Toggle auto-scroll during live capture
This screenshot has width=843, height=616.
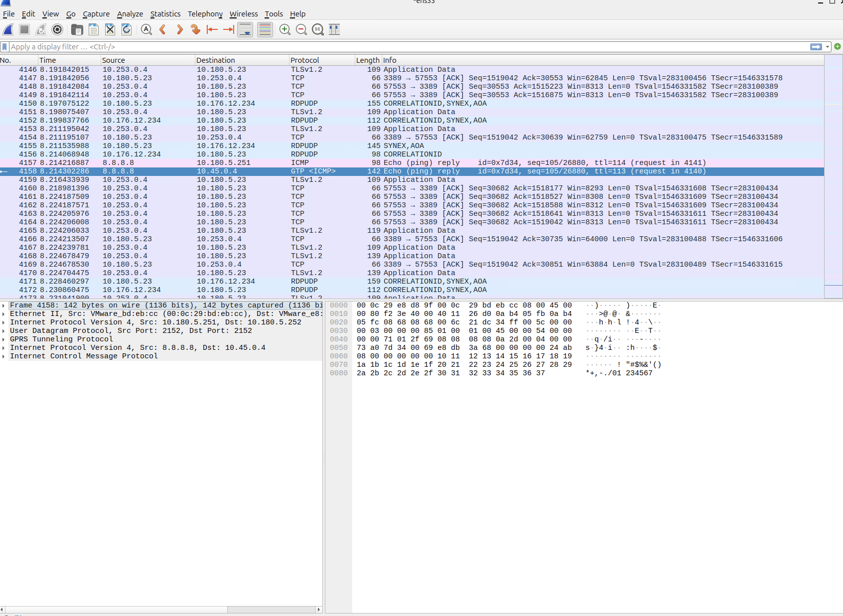click(x=245, y=30)
